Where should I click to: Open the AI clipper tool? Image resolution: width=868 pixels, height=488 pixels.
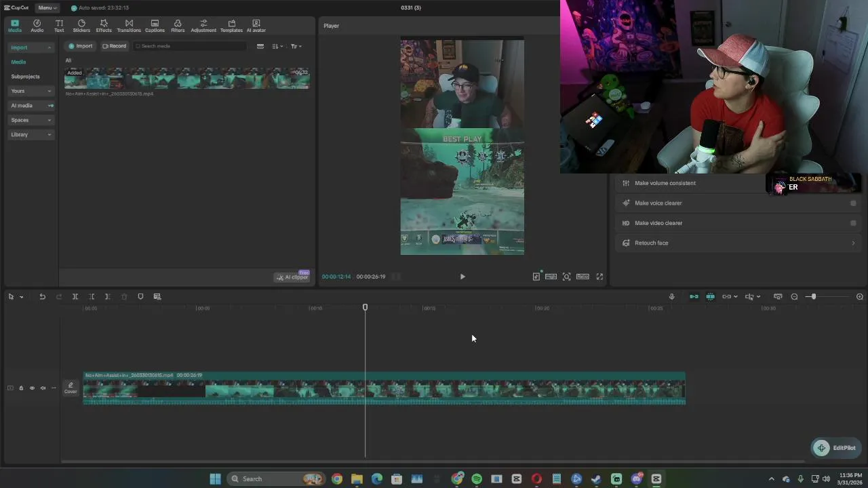(292, 277)
